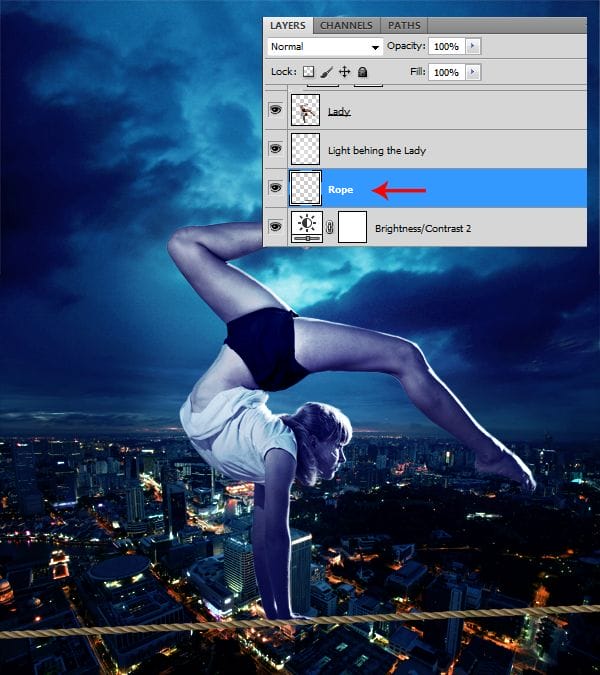Select the Rope layer thumbnail
600x675 pixels.
click(x=306, y=188)
